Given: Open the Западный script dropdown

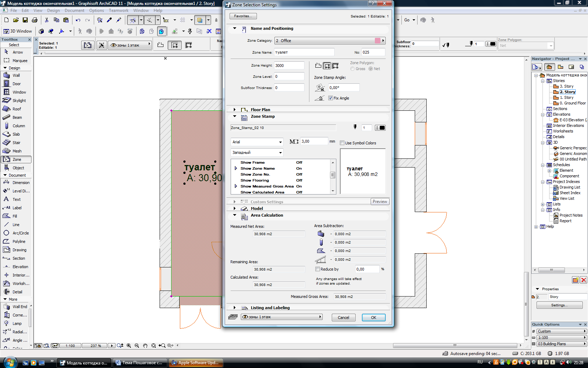Looking at the screenshot, I should point(257,152).
